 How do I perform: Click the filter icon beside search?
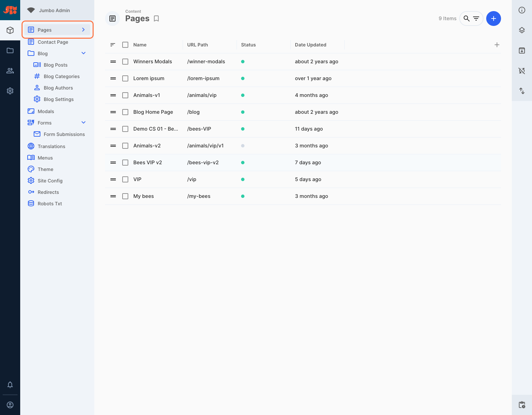(476, 19)
